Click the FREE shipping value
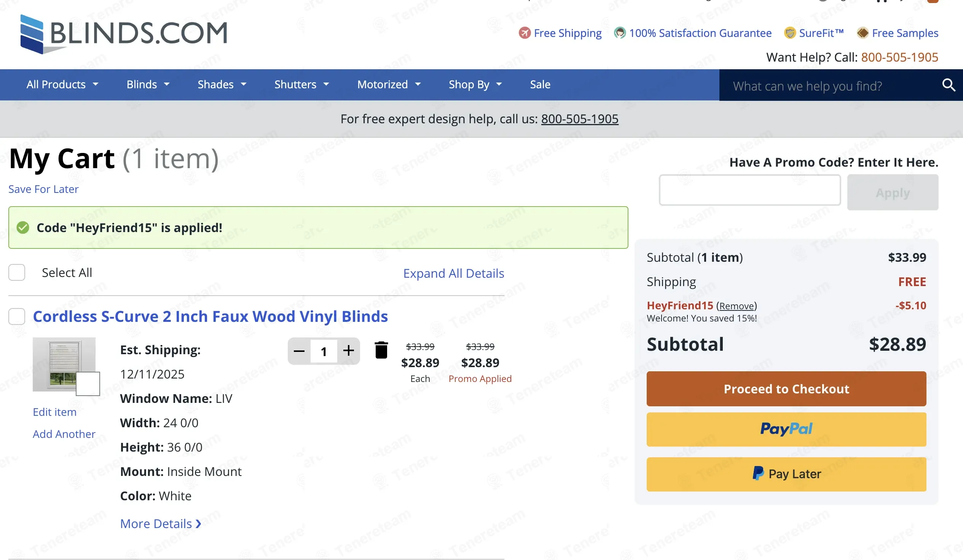This screenshot has height=560, width=963. [x=912, y=282]
